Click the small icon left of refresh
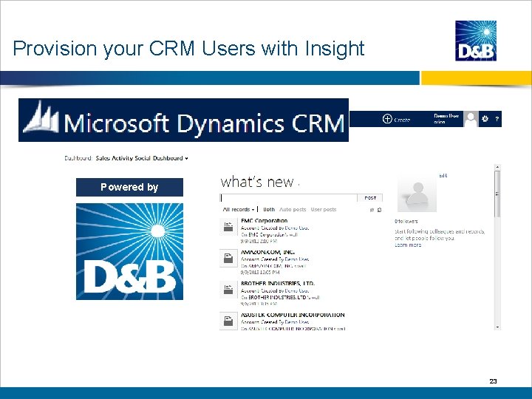The height and width of the screenshot is (399, 532). click(372, 210)
